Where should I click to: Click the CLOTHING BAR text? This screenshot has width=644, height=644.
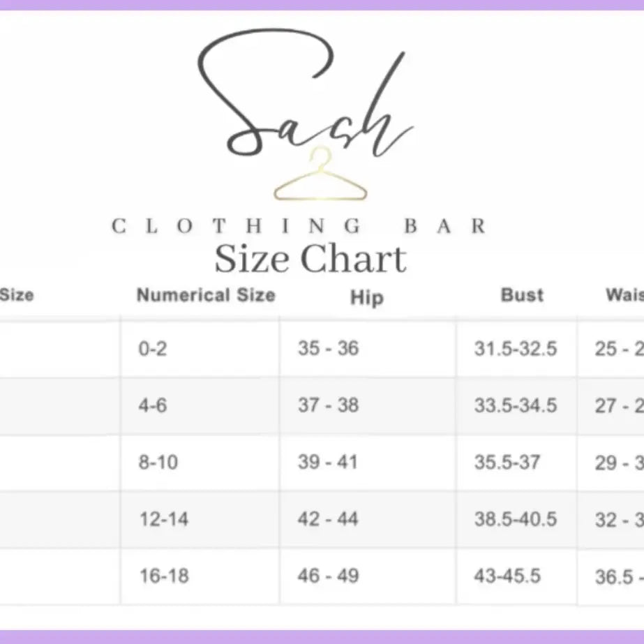point(299,226)
